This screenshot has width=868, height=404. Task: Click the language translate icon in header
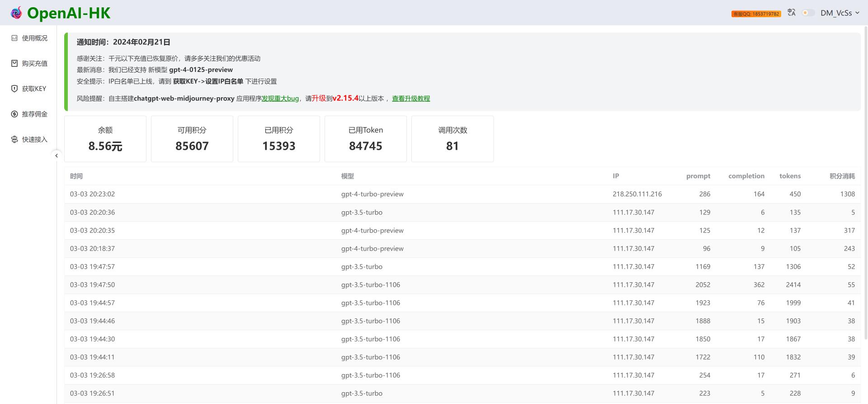792,13
